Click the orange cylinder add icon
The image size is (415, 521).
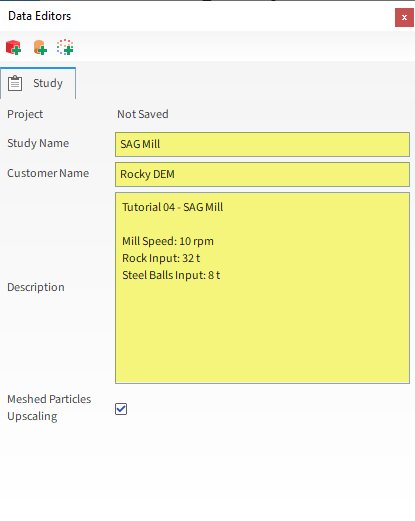40,47
